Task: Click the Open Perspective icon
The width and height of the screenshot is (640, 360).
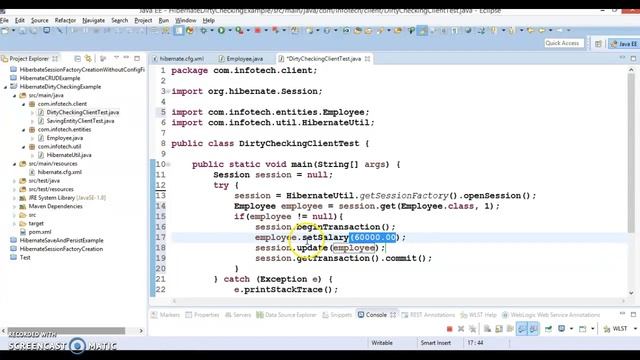Action: (x=598, y=44)
